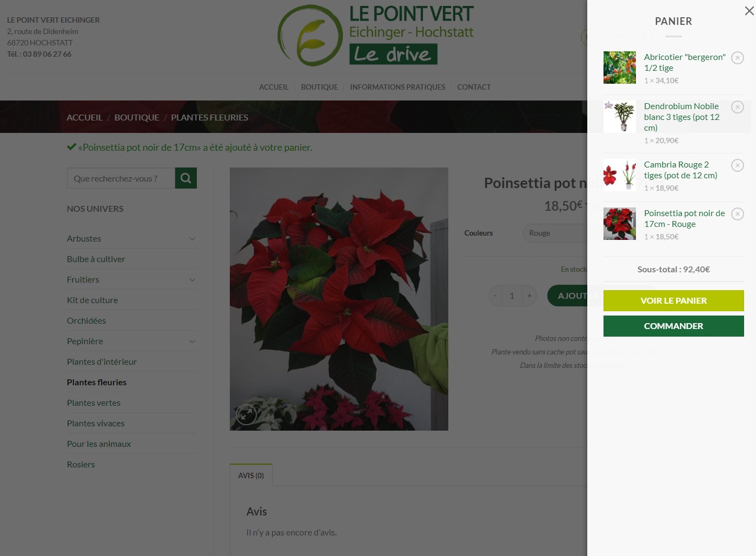Focus the Que recherchez-vous search field
This screenshot has height=556, width=756.
click(x=121, y=178)
